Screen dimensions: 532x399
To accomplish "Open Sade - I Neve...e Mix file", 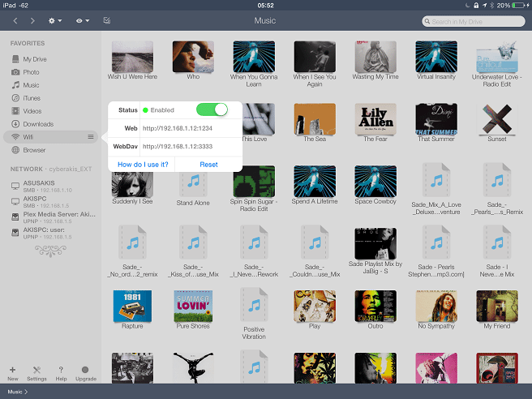I will (x=496, y=251).
